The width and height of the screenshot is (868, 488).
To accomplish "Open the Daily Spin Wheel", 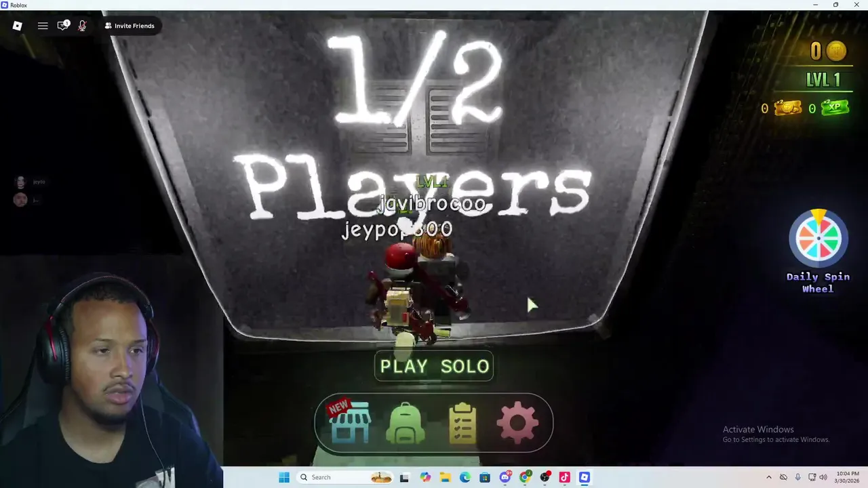I will (x=818, y=251).
